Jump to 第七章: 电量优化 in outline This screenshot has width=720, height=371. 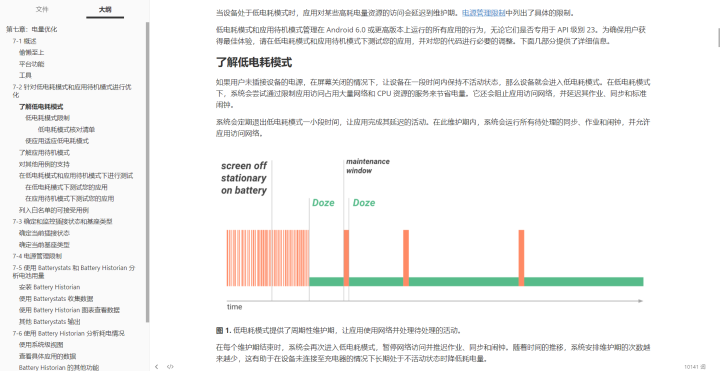[x=32, y=29]
